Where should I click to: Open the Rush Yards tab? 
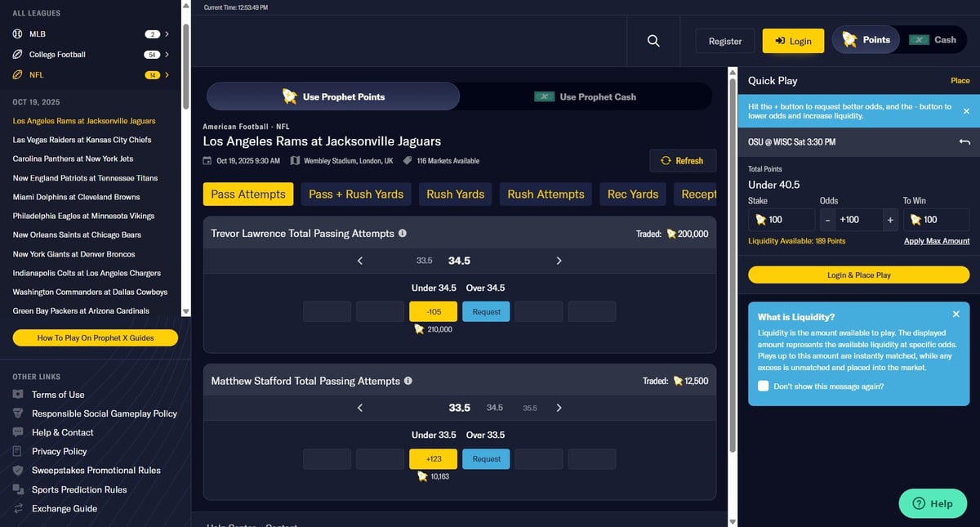(x=455, y=194)
